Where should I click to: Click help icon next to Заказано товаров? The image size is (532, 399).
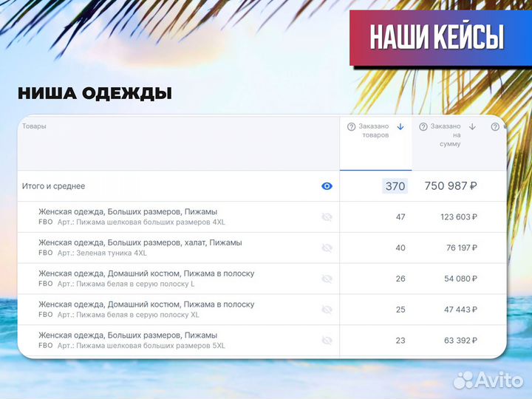click(351, 127)
